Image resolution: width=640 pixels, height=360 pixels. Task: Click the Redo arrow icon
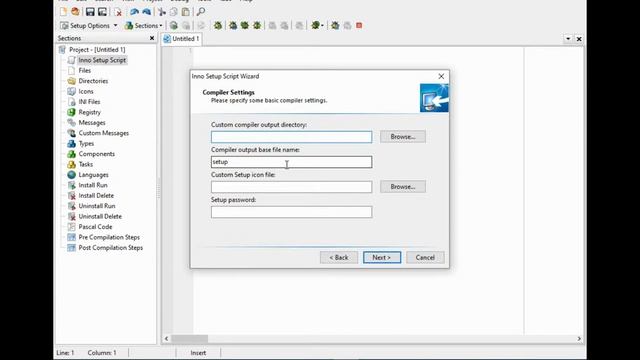(x=147, y=12)
